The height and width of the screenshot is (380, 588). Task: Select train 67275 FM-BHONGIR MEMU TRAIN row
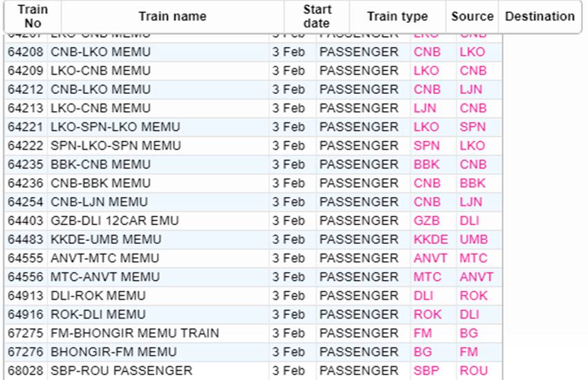[253, 333]
